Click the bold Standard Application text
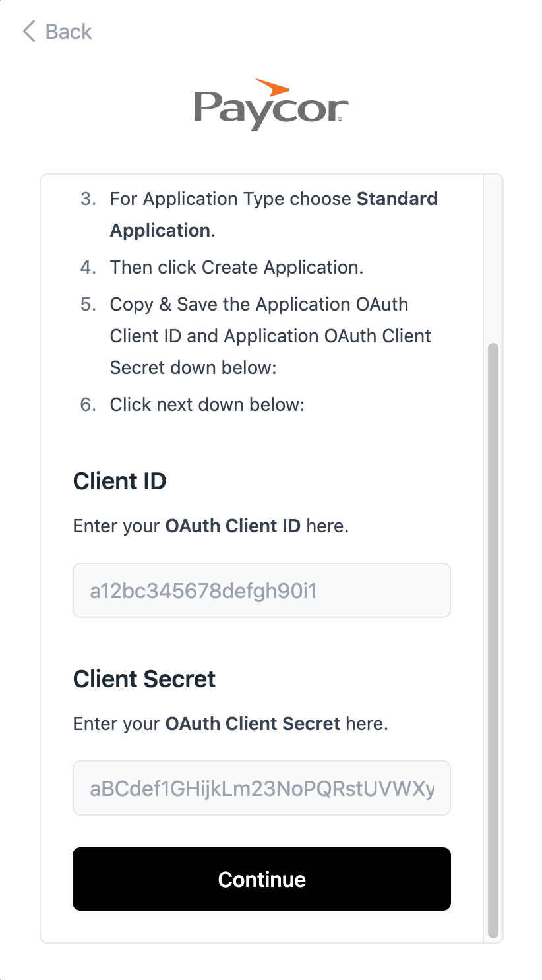The width and height of the screenshot is (542, 980). (397, 199)
